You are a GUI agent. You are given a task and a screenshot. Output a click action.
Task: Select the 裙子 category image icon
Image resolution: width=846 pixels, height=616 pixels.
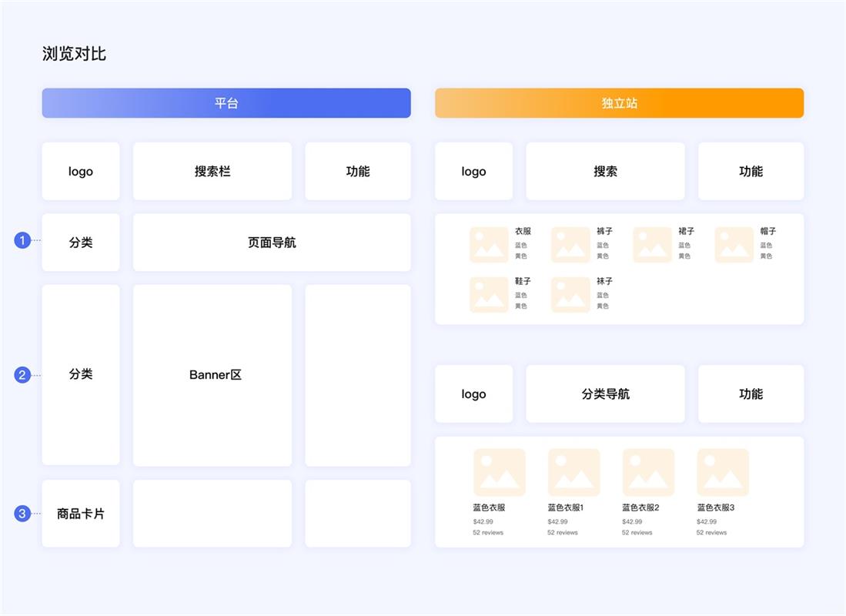click(x=652, y=245)
